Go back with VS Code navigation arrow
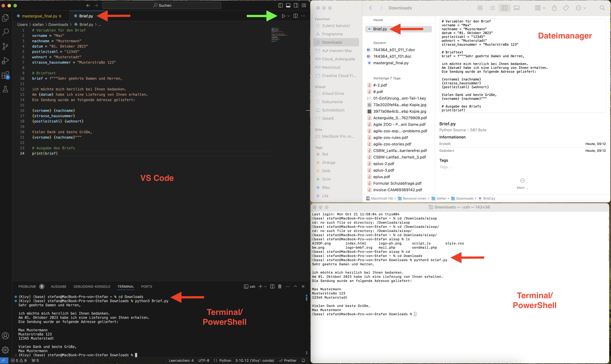Image resolution: width=611 pixels, height=364 pixels. [x=88, y=5]
